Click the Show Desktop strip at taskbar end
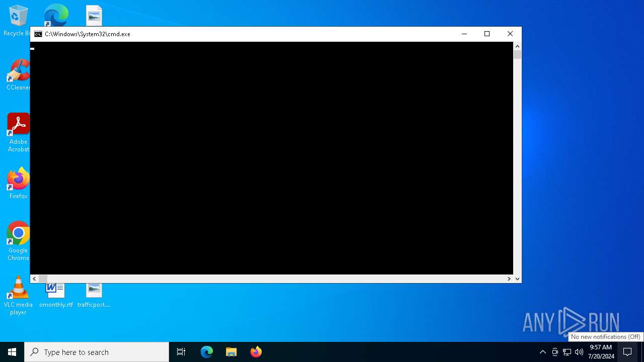Screen dimensions: 644x362 [642, 352]
